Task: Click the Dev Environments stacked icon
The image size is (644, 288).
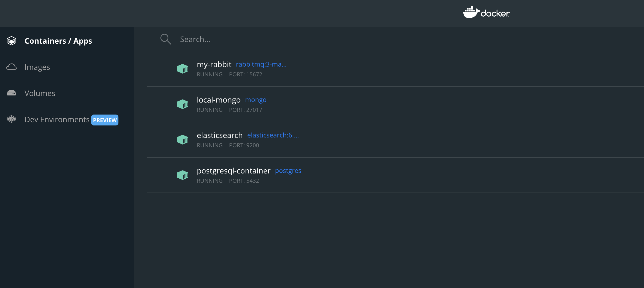Action: pyautogui.click(x=11, y=119)
